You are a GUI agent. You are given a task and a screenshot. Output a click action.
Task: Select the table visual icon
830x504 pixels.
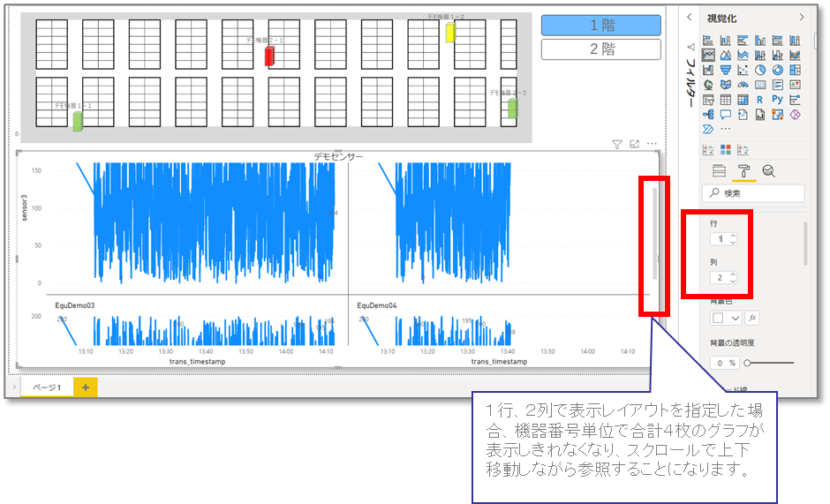coord(726,100)
